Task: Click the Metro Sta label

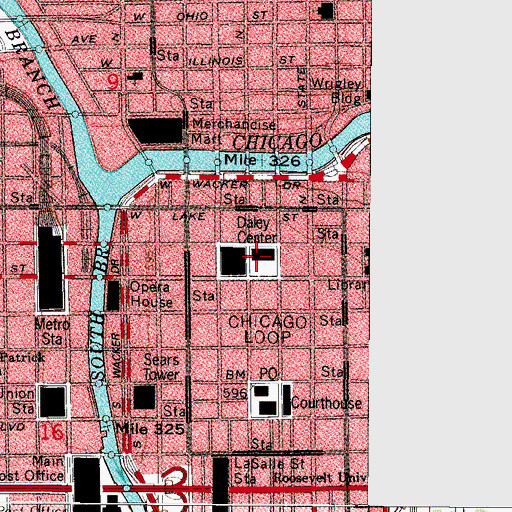Action: click(52, 332)
